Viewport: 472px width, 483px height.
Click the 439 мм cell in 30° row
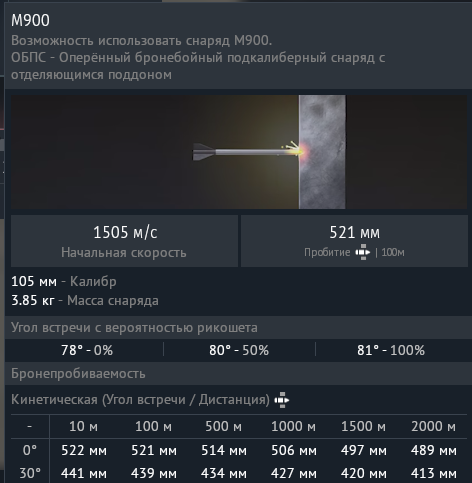[154, 473]
